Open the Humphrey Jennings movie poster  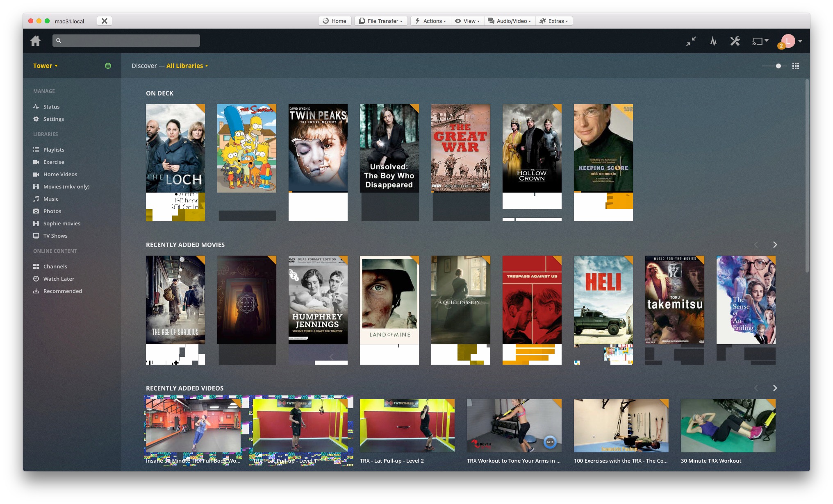[318, 300]
